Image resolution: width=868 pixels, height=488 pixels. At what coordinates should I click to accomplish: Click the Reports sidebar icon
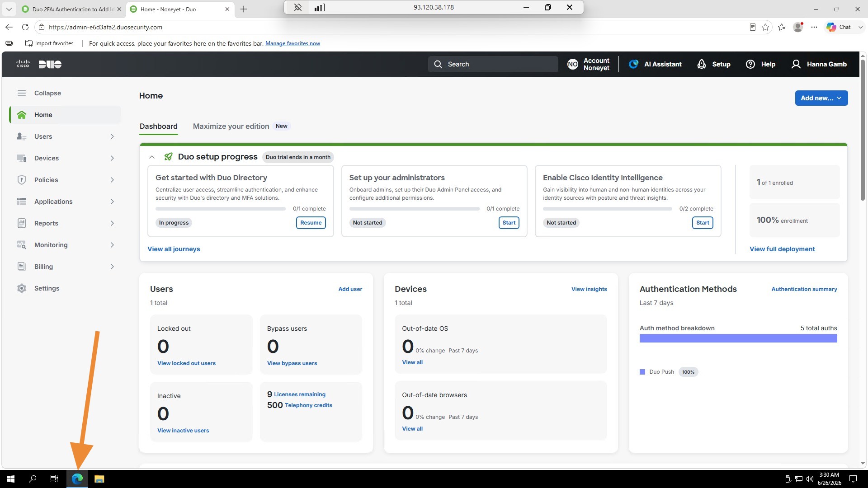(x=22, y=223)
